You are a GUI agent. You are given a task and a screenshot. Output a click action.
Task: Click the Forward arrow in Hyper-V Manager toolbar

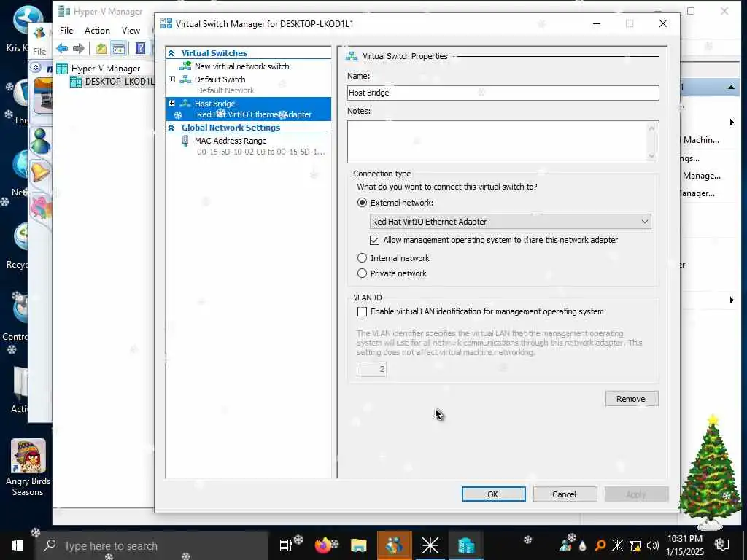[x=79, y=48]
